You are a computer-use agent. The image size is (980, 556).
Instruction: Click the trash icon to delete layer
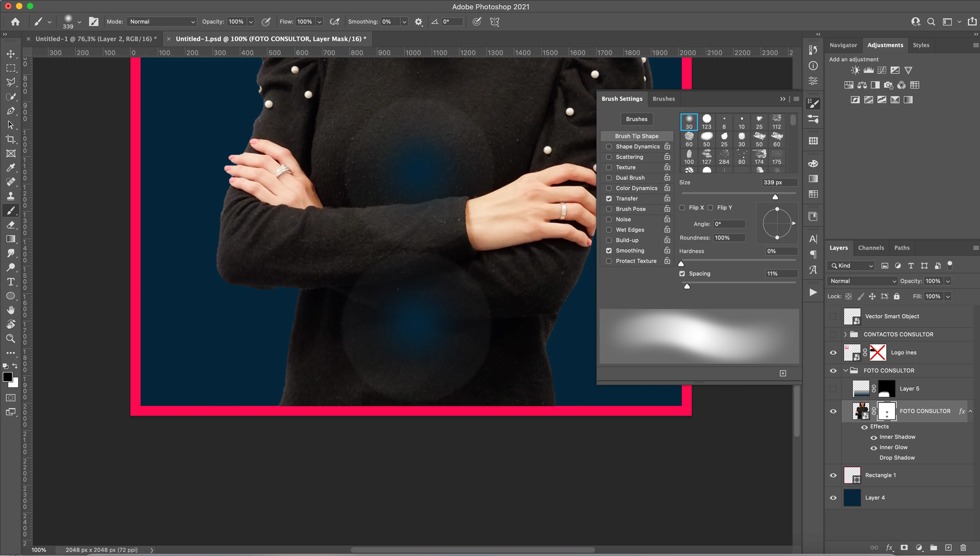[963, 548]
